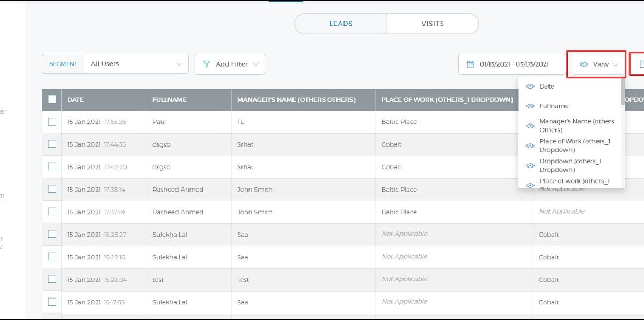Viewport: 644px width, 320px height.
Task: Expand the Add Filter dropdown
Action: [x=255, y=64]
